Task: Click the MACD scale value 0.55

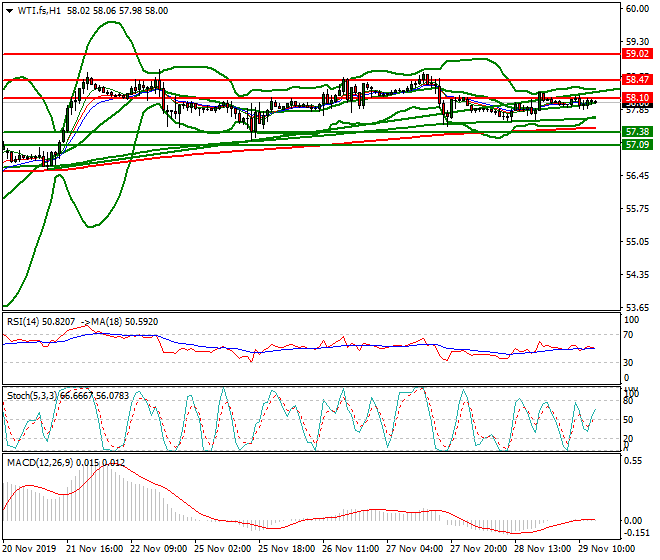Action: (x=633, y=461)
